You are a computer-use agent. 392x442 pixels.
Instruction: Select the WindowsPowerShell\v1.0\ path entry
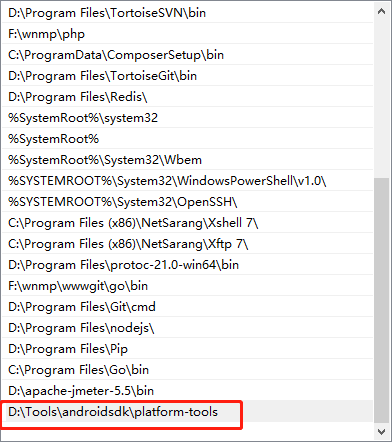tap(187, 181)
